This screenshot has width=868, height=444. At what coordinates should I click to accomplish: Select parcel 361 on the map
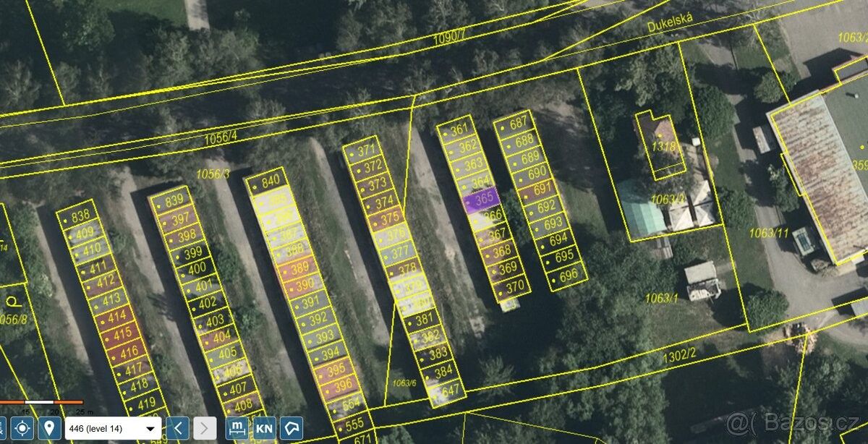click(x=456, y=131)
